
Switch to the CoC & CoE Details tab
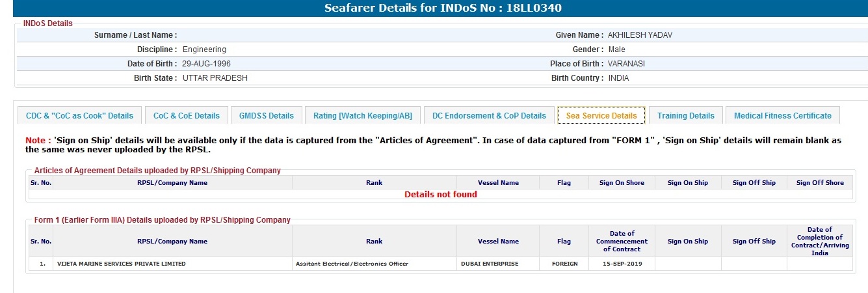tap(187, 116)
